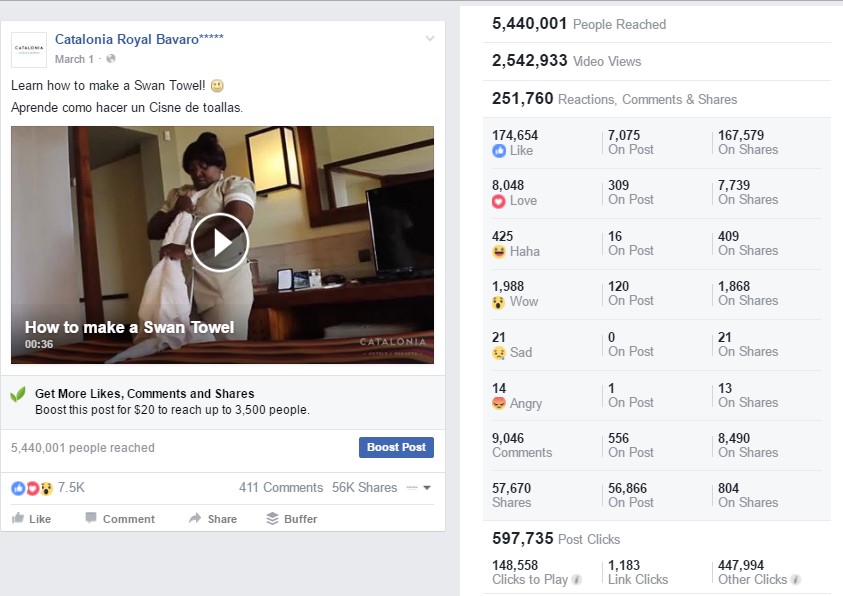Click the Catalonia page profile logo
The image size is (843, 596).
pyautogui.click(x=28, y=48)
